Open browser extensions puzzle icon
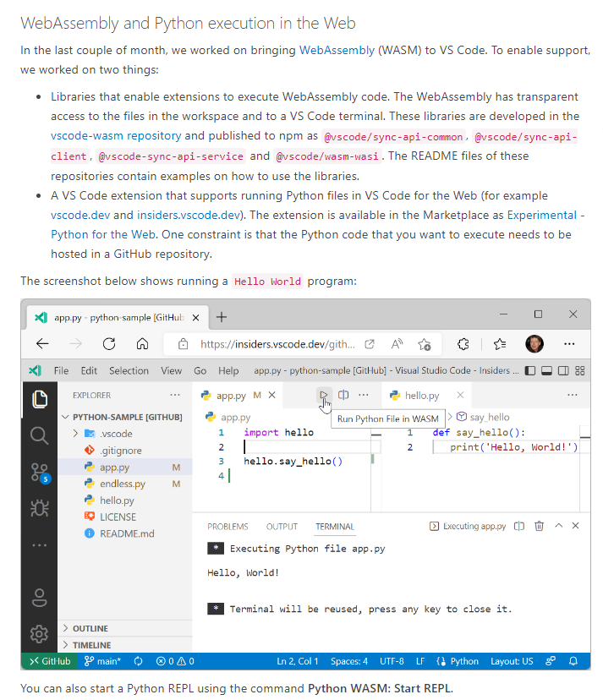Screen dimensions: 603x700 pyautogui.click(x=463, y=344)
